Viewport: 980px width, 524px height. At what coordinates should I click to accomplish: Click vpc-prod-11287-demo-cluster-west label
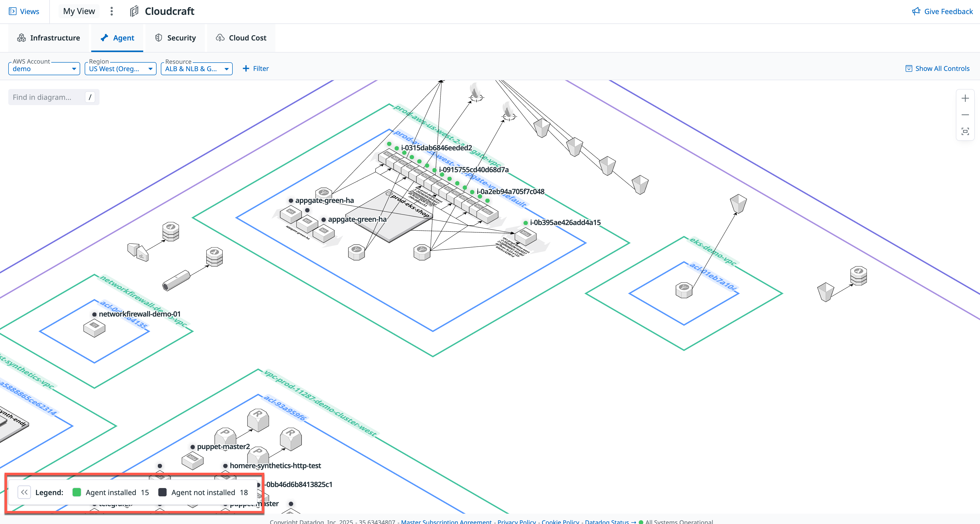[320, 403]
